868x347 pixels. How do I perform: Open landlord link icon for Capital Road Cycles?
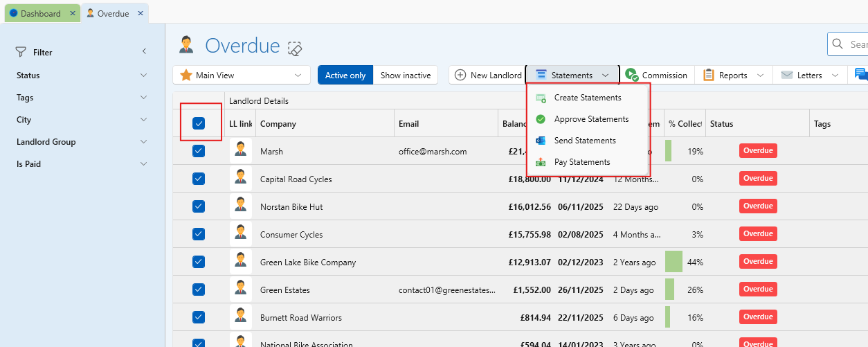pos(241,179)
